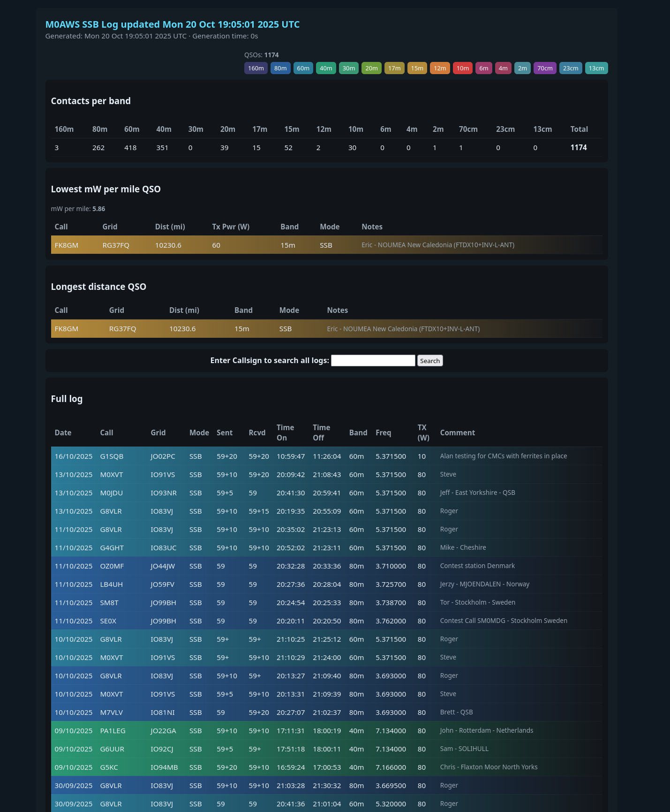Open the 60m band badge
The width and height of the screenshot is (670, 812).
click(303, 68)
